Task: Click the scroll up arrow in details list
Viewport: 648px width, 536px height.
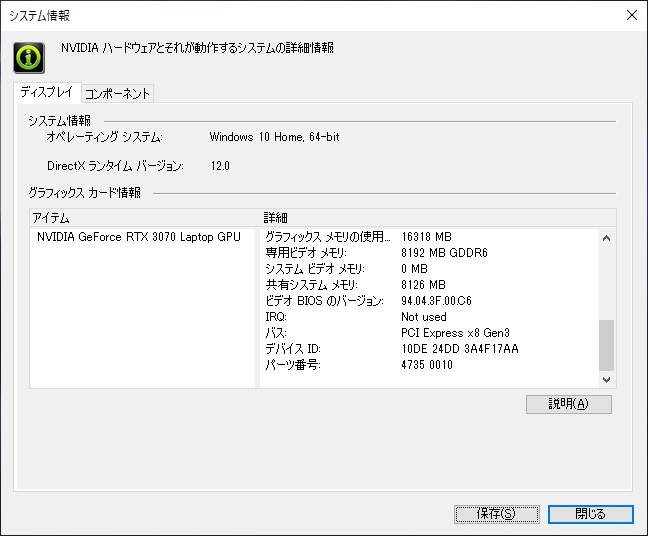Action: [606, 238]
